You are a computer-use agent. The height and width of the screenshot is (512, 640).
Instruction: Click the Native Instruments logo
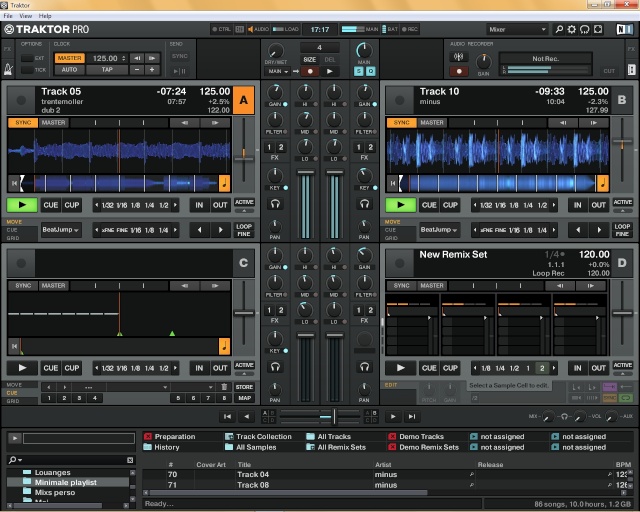[625, 29]
